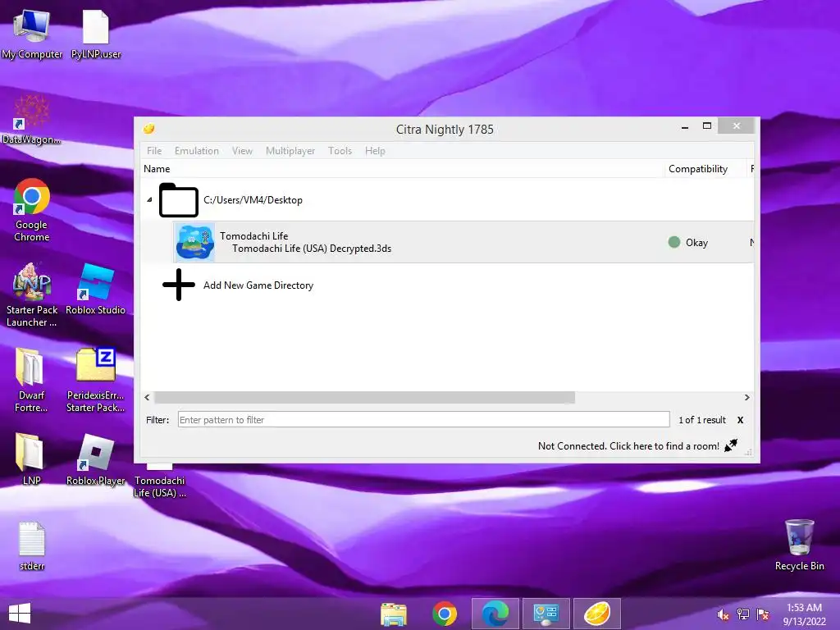840x630 pixels.
Task: Click the network tray icon
Action: (x=743, y=614)
